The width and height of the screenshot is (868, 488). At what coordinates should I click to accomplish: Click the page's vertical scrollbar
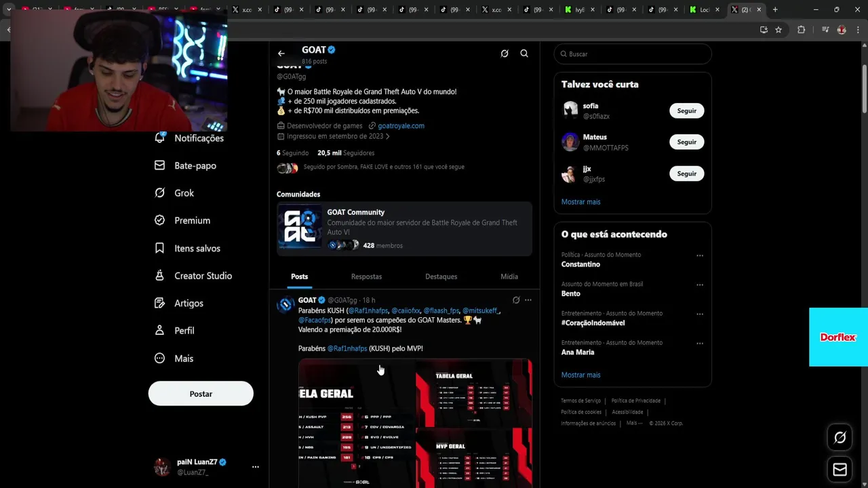point(864,89)
